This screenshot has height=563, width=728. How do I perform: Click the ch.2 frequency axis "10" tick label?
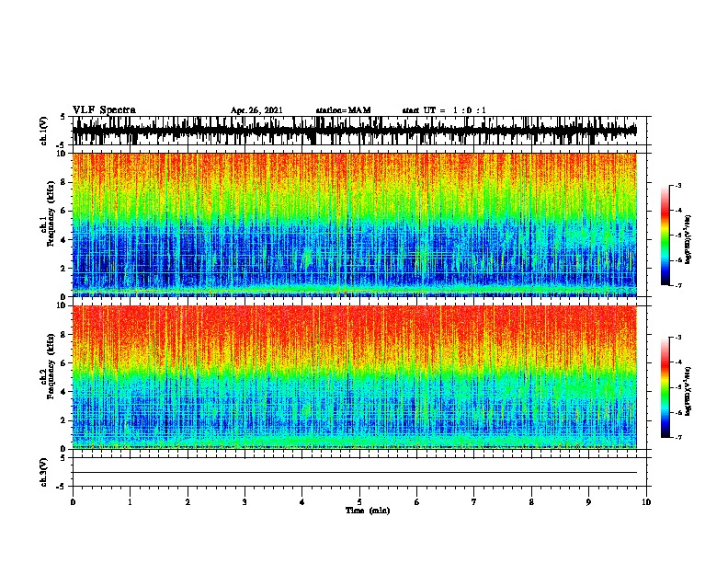pyautogui.click(x=63, y=306)
